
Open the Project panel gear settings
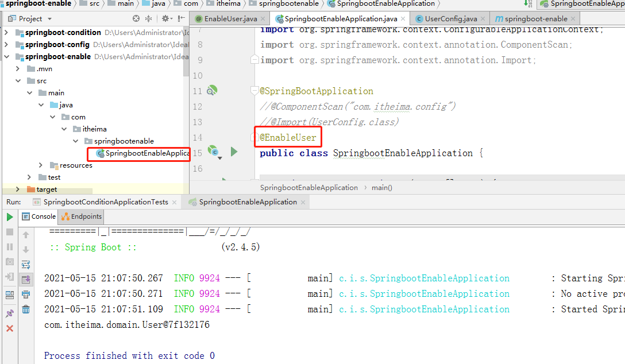[167, 18]
